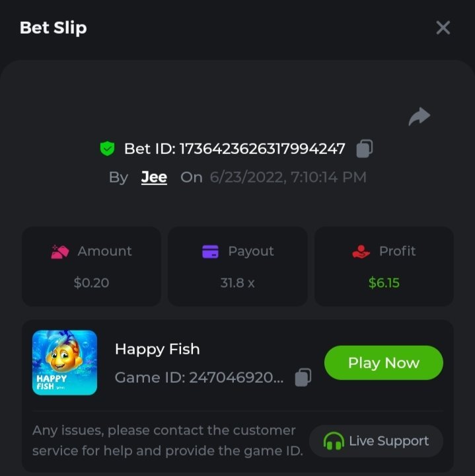This screenshot has height=476, width=475.
Task: Click the Happy Fish game title
Action: tap(157, 349)
